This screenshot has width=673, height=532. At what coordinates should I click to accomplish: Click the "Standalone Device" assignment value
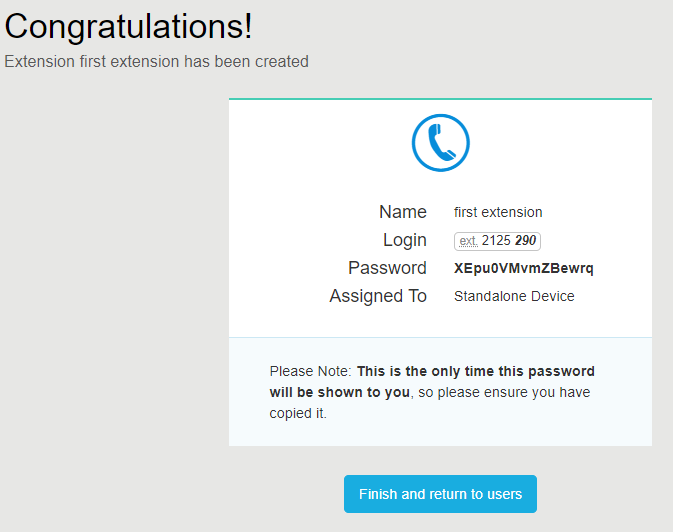point(514,296)
